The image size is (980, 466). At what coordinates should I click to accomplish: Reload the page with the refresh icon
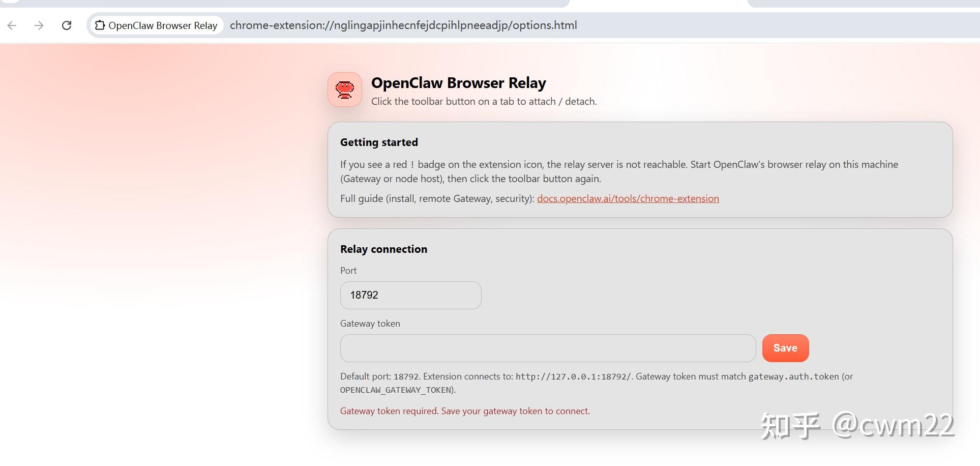[x=67, y=25]
